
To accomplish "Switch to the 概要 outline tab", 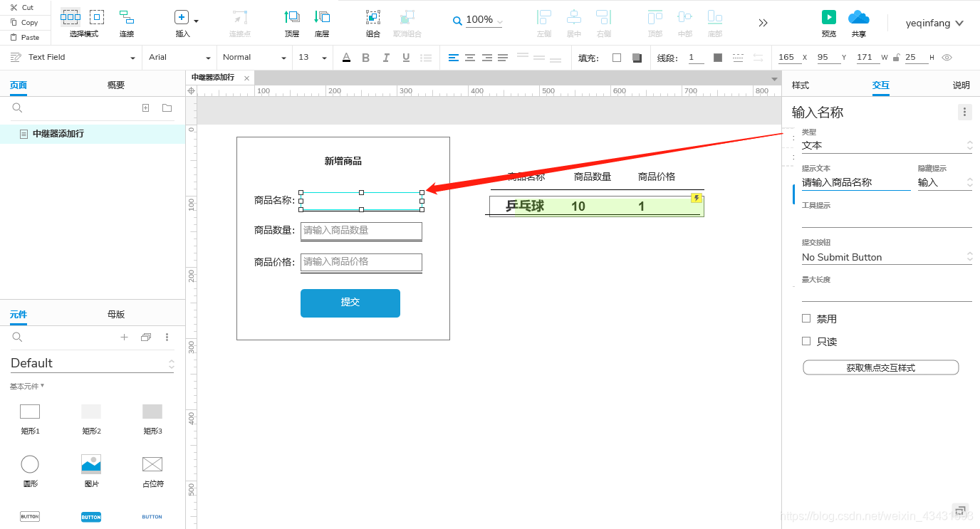I will pos(116,85).
